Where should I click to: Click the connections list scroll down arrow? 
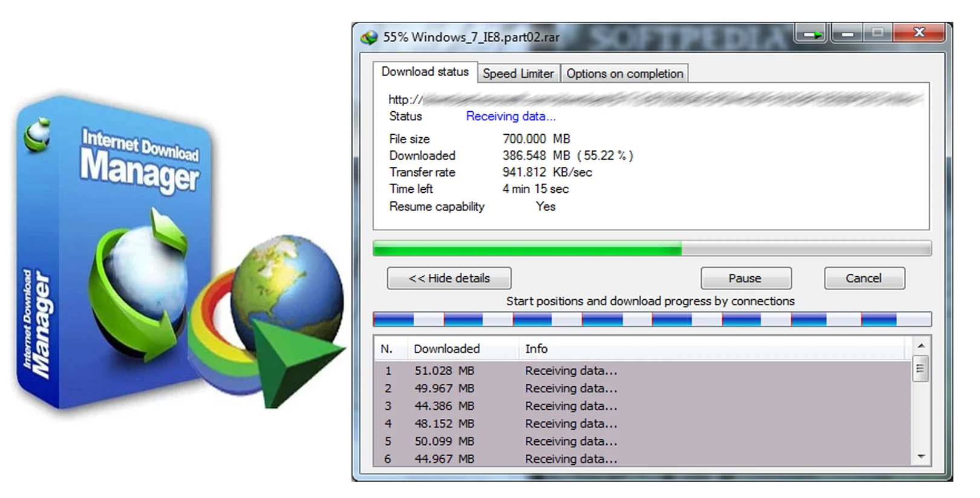pos(921,457)
